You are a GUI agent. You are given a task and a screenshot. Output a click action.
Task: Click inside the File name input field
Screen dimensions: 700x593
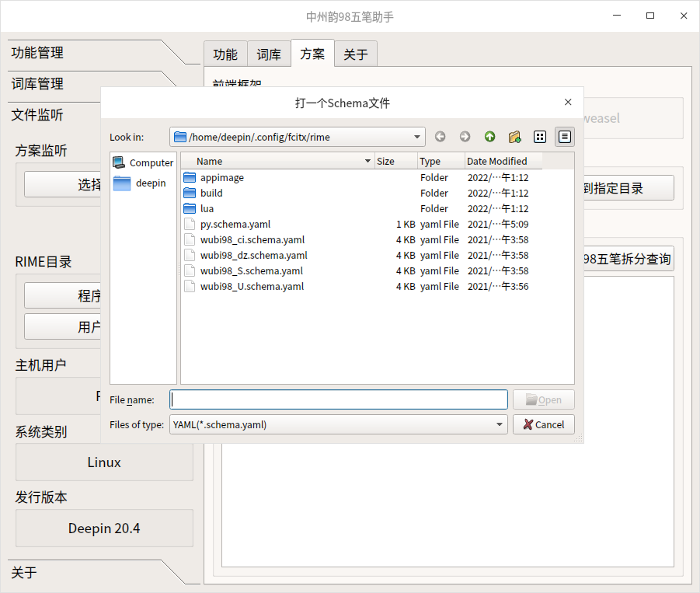(338, 399)
